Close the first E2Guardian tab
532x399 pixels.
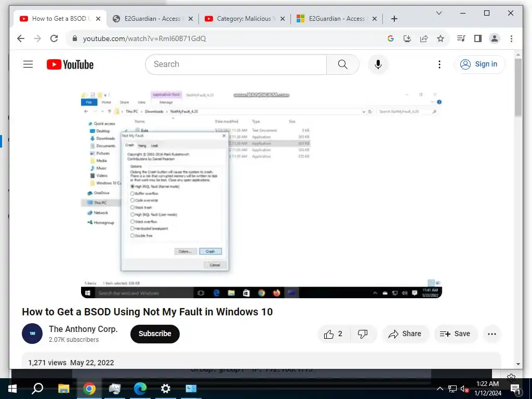coord(190,19)
